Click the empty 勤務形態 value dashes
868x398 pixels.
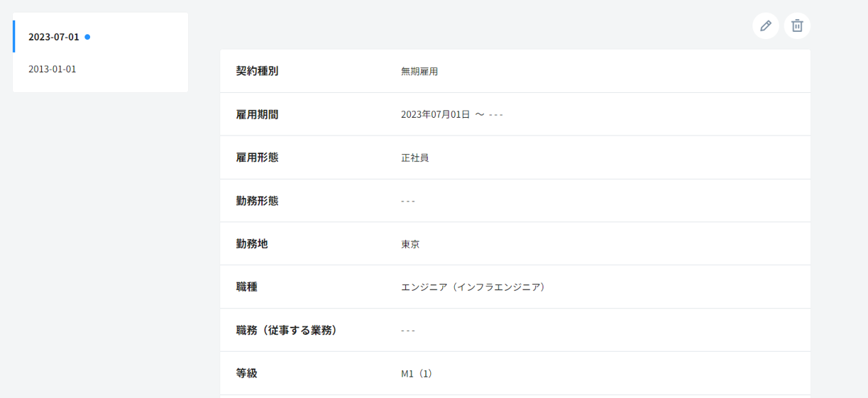tap(408, 201)
